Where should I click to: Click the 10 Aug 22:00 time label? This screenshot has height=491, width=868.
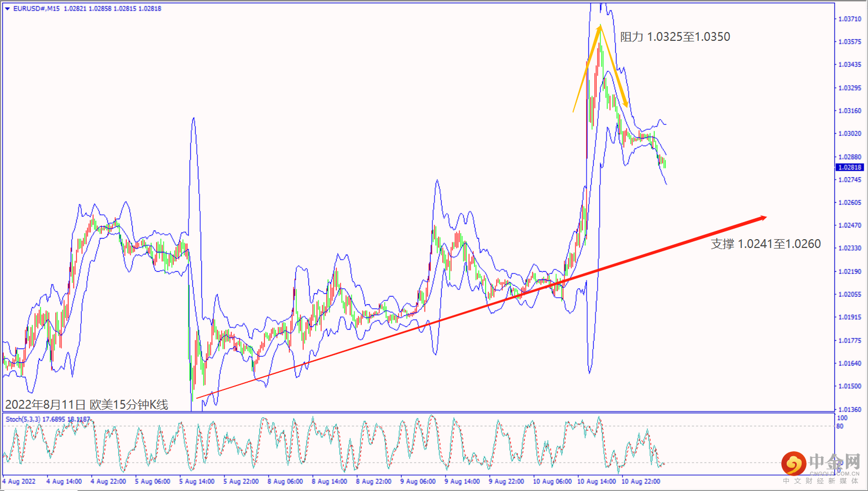click(641, 482)
